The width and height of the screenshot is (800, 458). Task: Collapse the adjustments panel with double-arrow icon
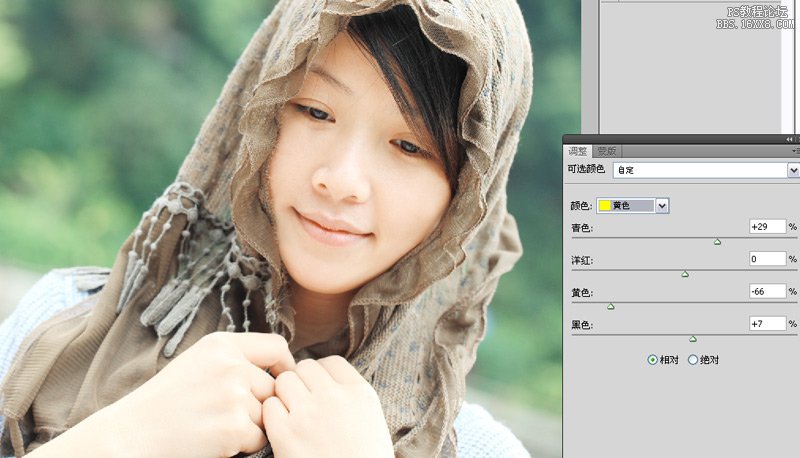pyautogui.click(x=789, y=139)
